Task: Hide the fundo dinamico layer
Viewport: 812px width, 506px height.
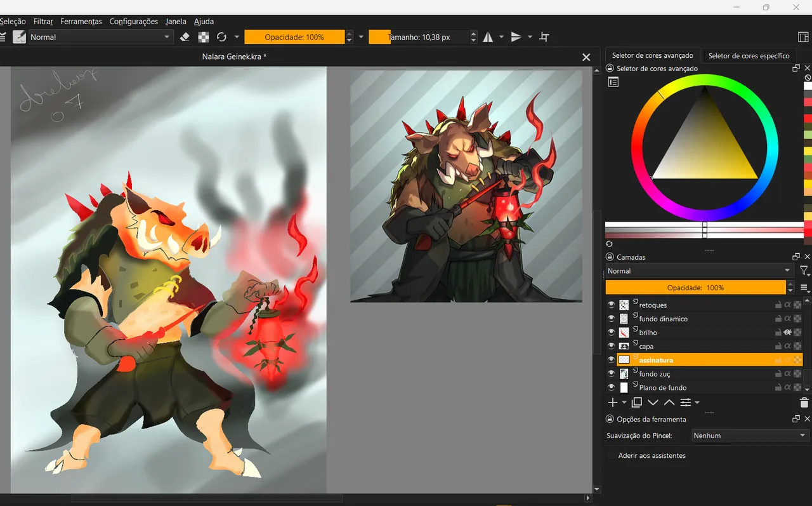Action: pos(612,319)
